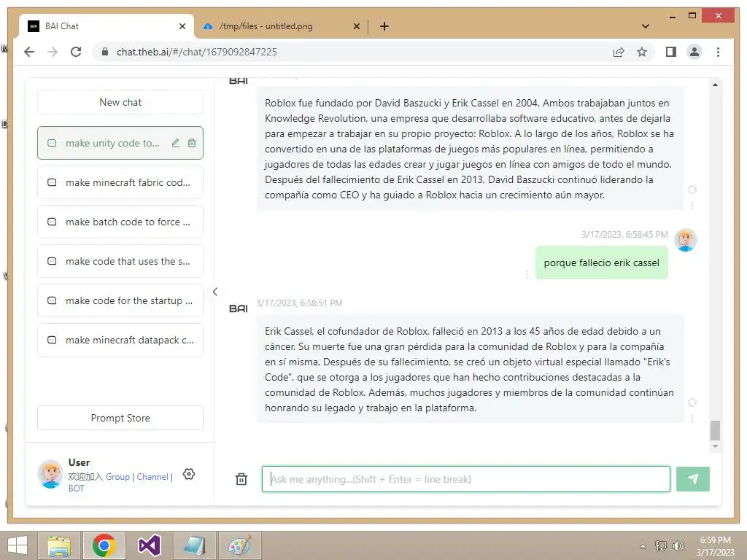Follow the Group link under User
Screen dimensions: 747x560
point(117,477)
